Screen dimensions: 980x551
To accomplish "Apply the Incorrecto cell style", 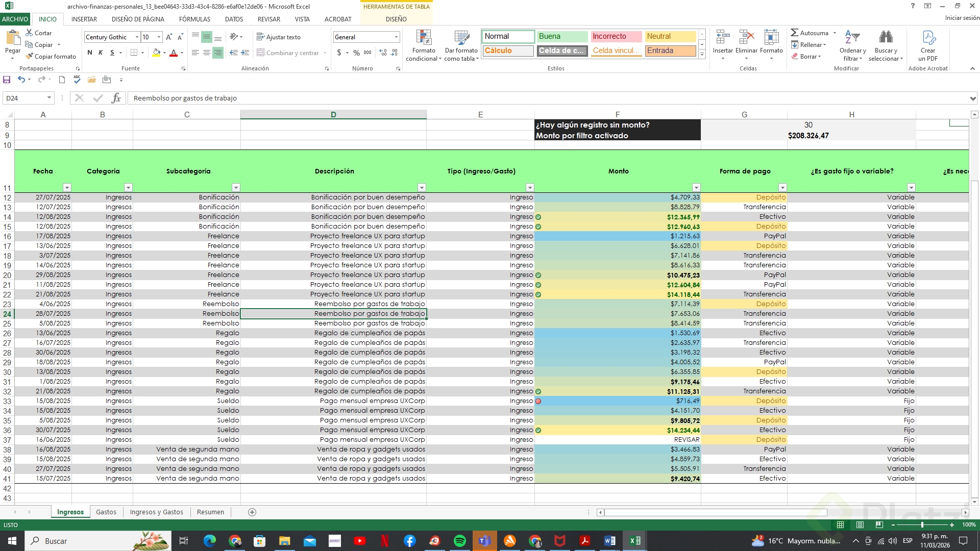I will (616, 36).
